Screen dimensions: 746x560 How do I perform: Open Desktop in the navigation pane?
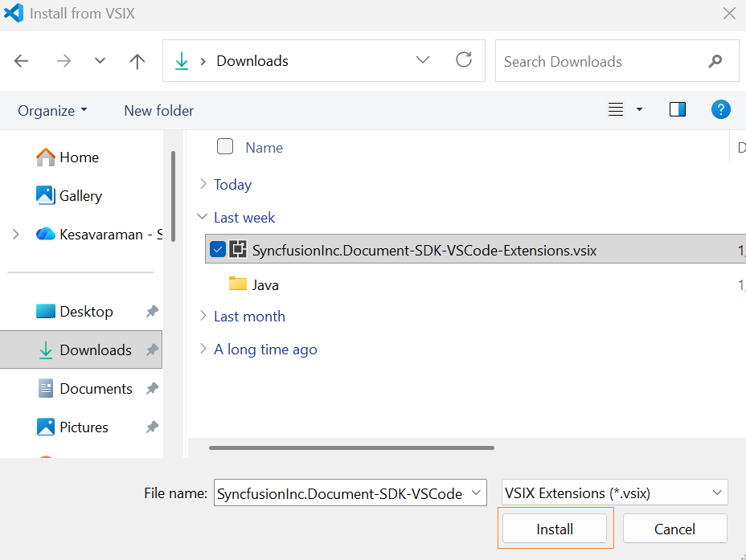coord(75,312)
